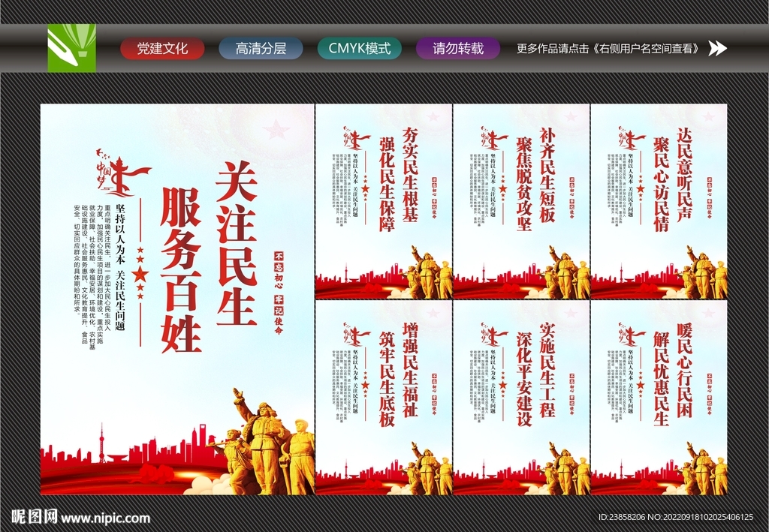Click the 不忘初心 牢记使命 tag on the large poster
769x532 pixels.
tap(279, 293)
